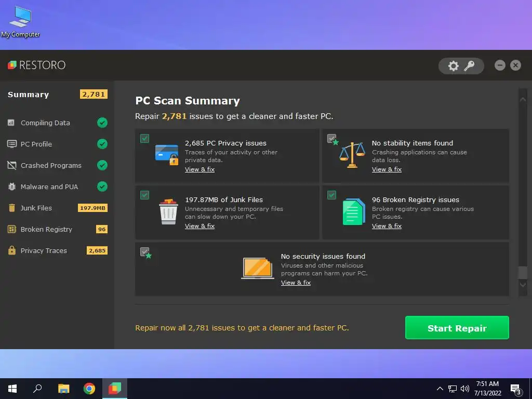Image resolution: width=532 pixels, height=399 pixels.
Task: Click the Restoro taskbar app icon
Action: (x=115, y=389)
